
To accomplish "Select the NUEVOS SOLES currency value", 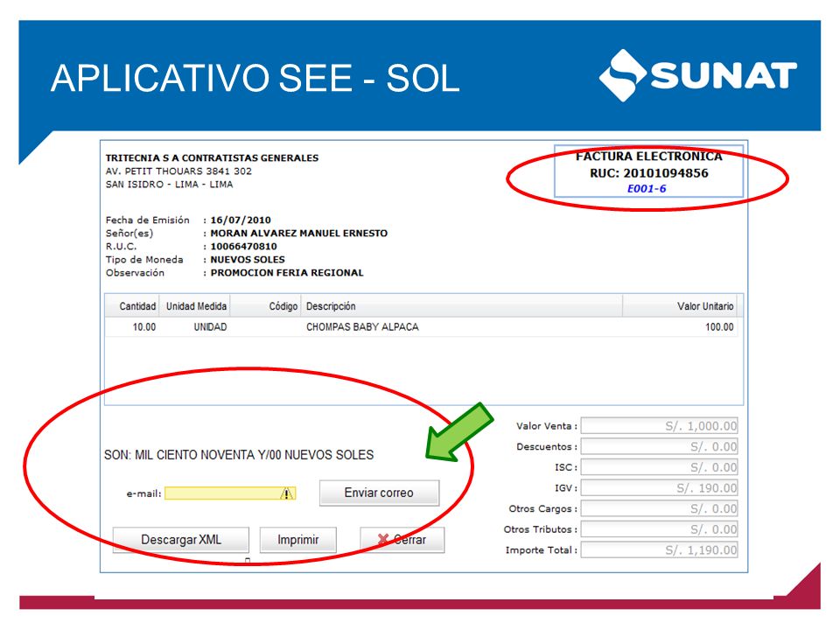I will [x=248, y=259].
